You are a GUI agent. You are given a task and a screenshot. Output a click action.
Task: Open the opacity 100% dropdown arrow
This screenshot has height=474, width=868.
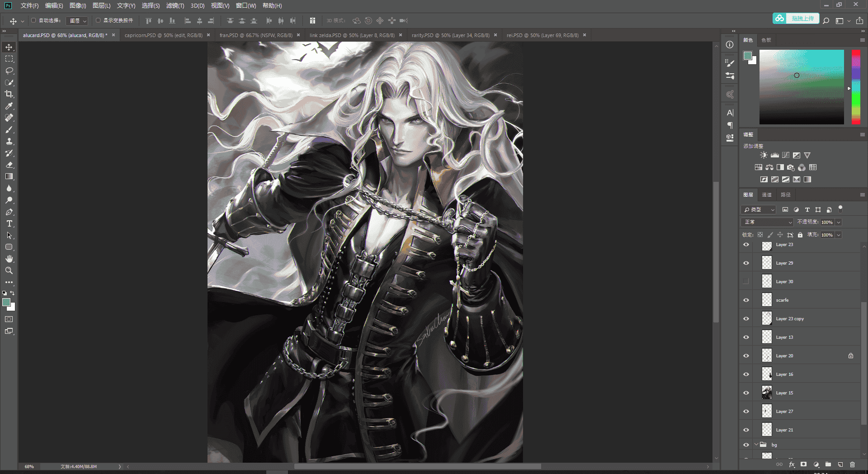click(839, 222)
